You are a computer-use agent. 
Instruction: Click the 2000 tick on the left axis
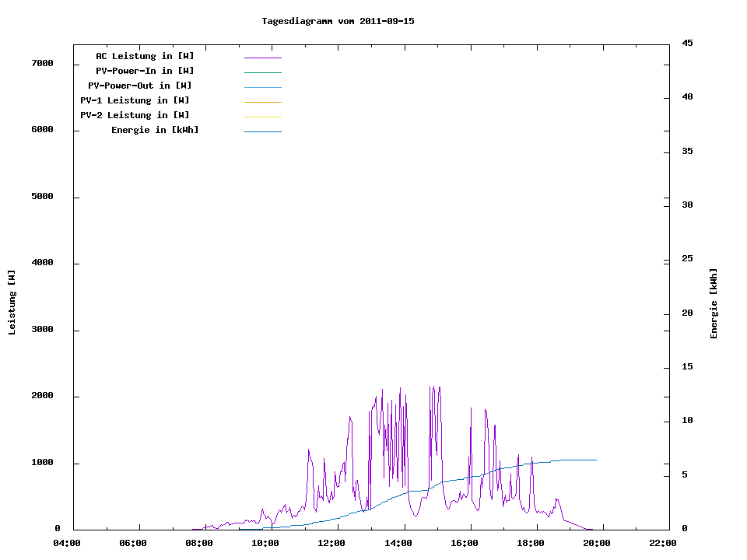[42, 396]
